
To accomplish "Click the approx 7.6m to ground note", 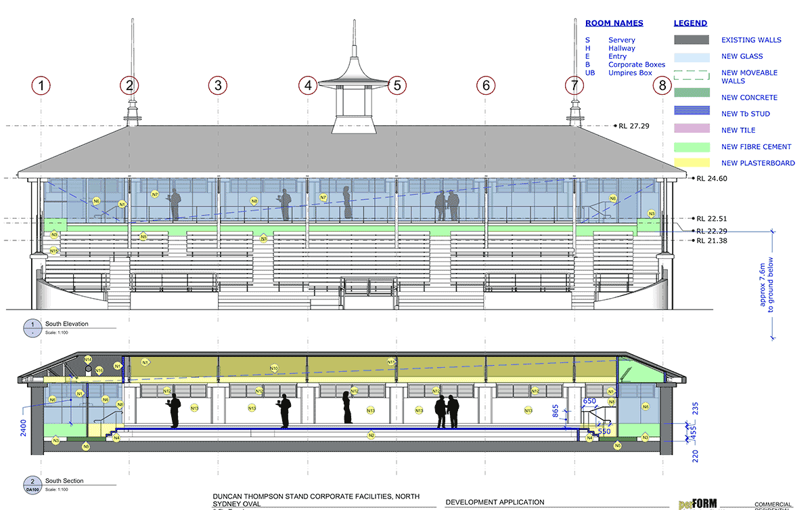I will (x=765, y=284).
